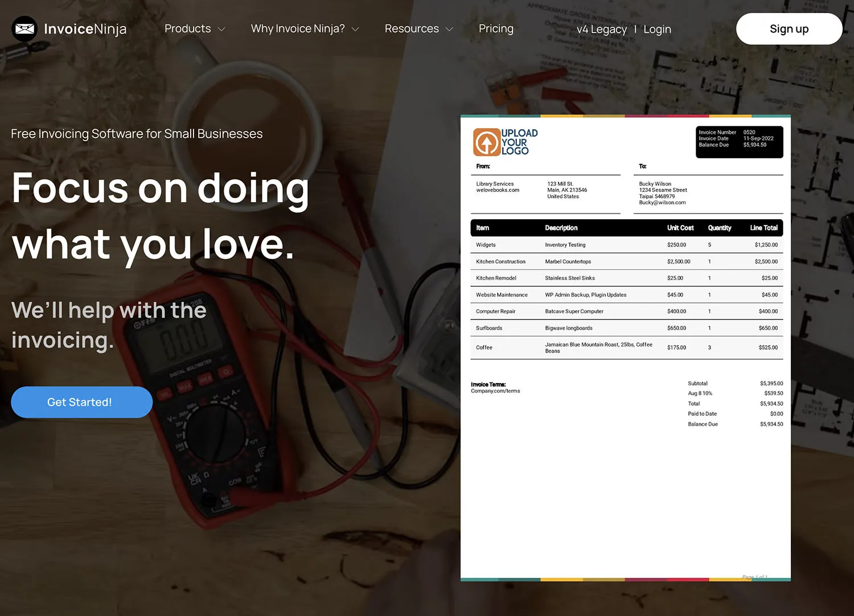
Task: Click the Invoice Ninja envelope logo icon
Action: (24, 28)
